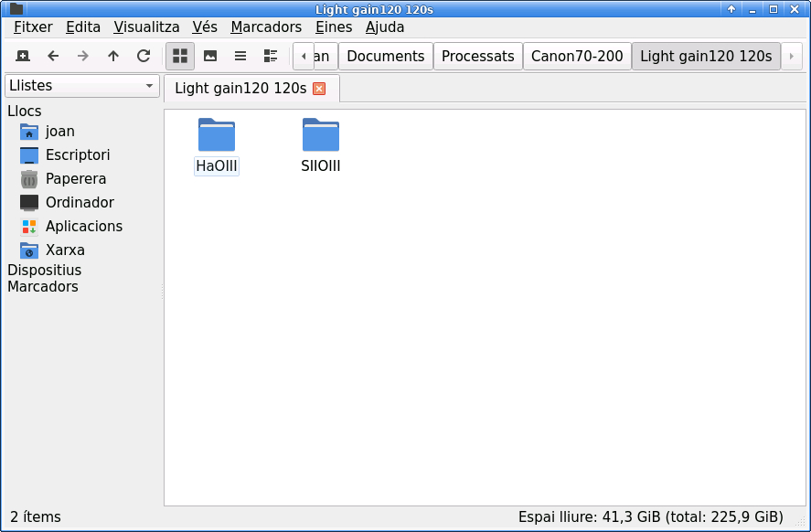Viewport: 811px width, 532px height.
Task: Open Paperera in the side pane
Action: coord(76,179)
